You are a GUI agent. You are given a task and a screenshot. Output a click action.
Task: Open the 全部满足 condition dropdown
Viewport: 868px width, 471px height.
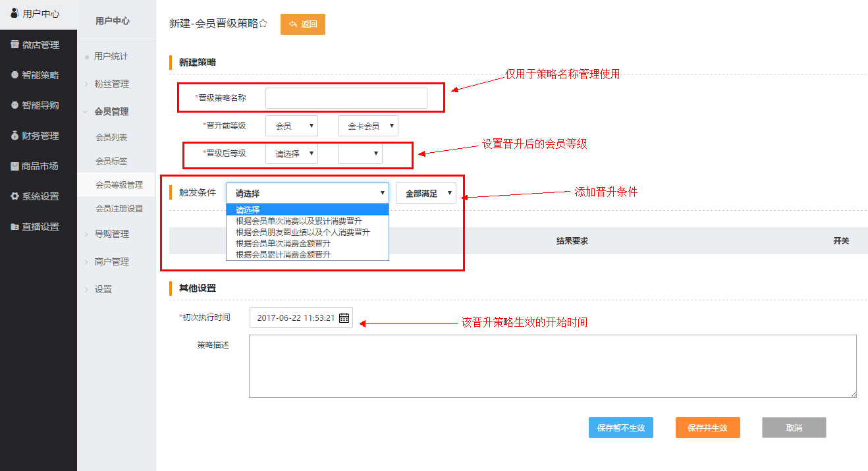tap(425, 194)
